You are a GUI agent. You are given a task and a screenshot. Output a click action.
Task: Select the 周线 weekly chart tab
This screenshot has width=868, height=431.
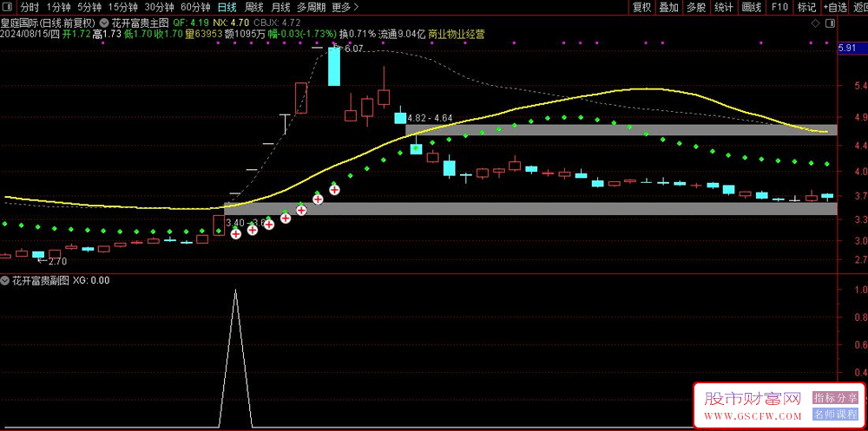253,7
